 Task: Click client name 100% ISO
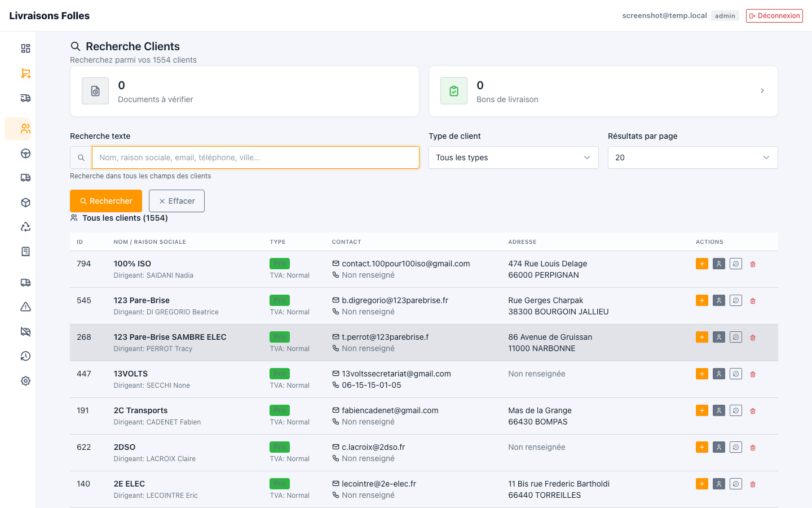(133, 264)
